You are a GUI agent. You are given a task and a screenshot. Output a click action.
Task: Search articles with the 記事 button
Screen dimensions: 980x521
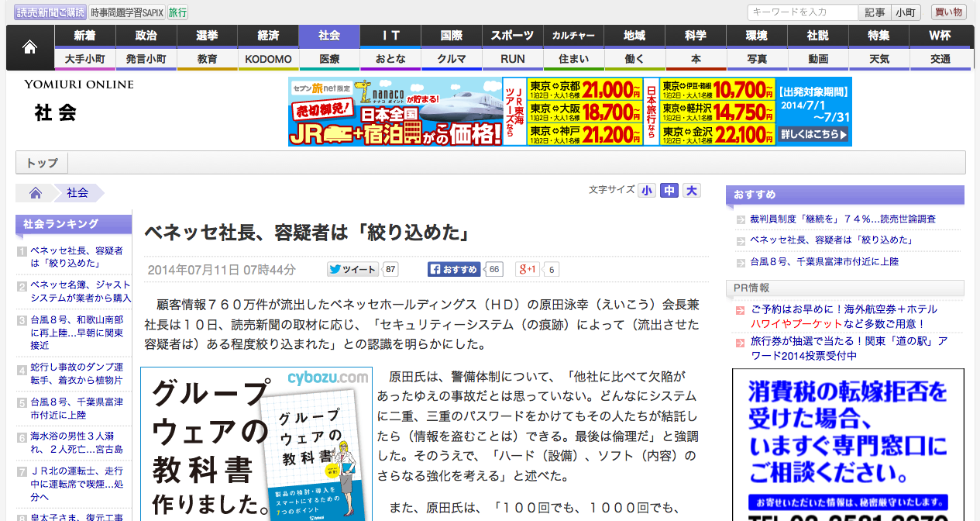point(875,12)
